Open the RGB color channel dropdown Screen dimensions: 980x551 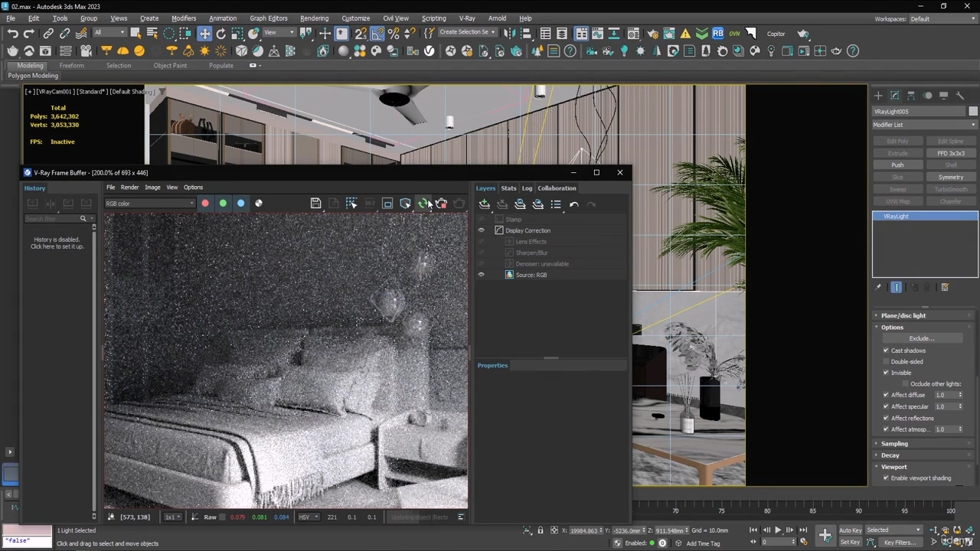point(150,204)
